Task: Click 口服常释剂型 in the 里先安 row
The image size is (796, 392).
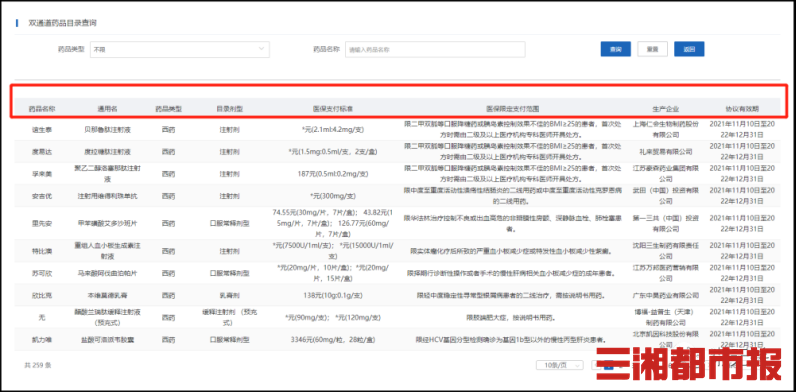Action: (x=229, y=223)
